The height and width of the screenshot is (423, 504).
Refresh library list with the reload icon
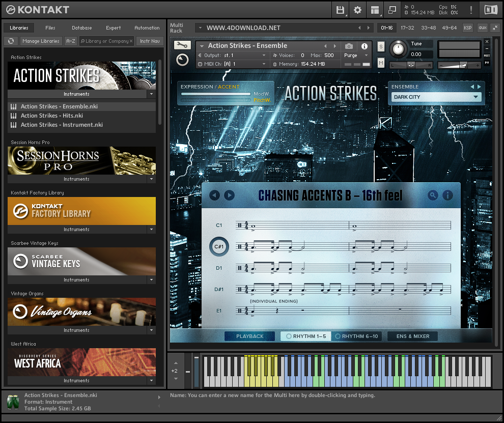[x=11, y=41]
